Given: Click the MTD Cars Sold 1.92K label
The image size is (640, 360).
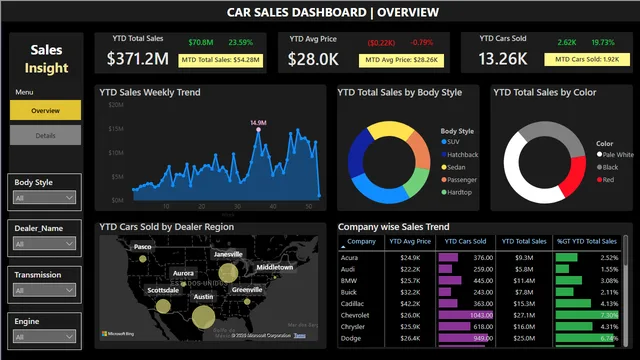Looking at the screenshot, I should coord(587,60).
